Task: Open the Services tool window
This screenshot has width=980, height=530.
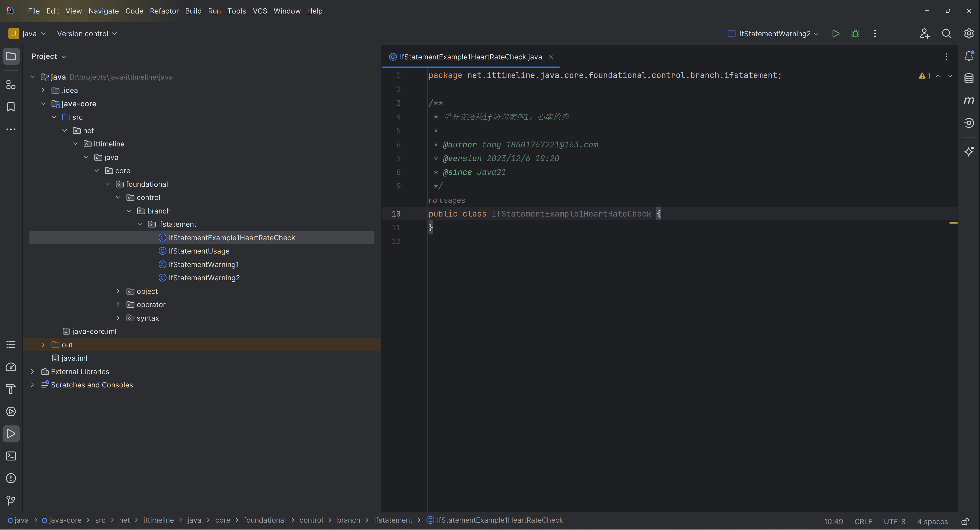Action: tap(11, 411)
